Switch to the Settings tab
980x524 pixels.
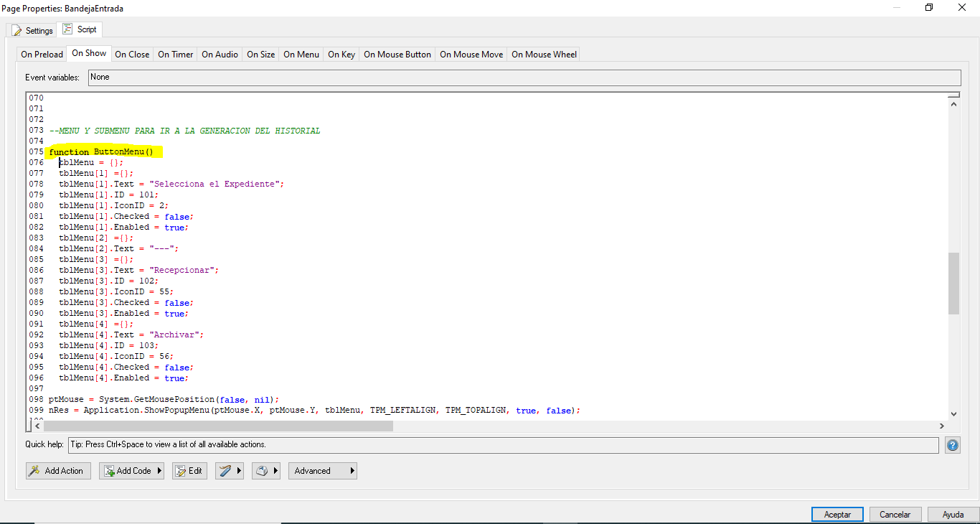pyautogui.click(x=32, y=31)
